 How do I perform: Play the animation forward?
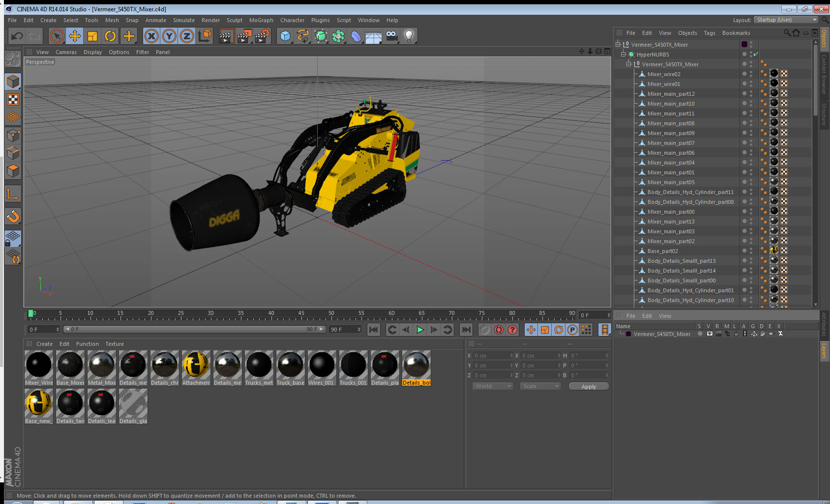point(420,330)
